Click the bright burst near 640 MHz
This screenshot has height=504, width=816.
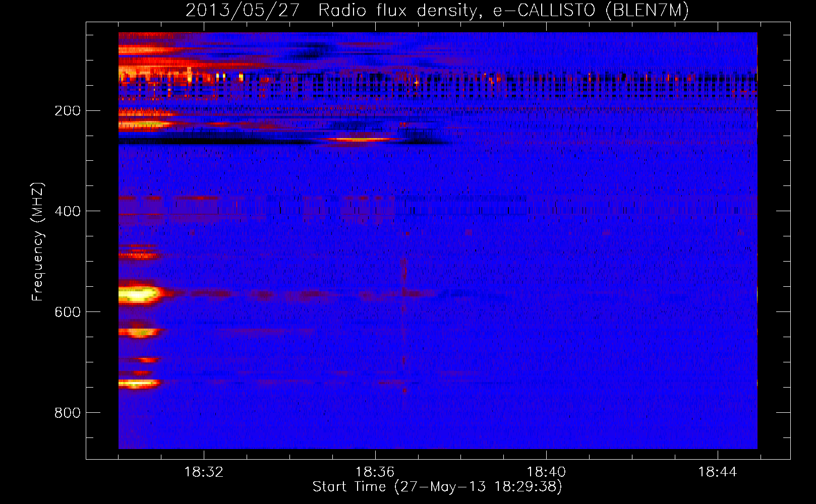click(139, 332)
